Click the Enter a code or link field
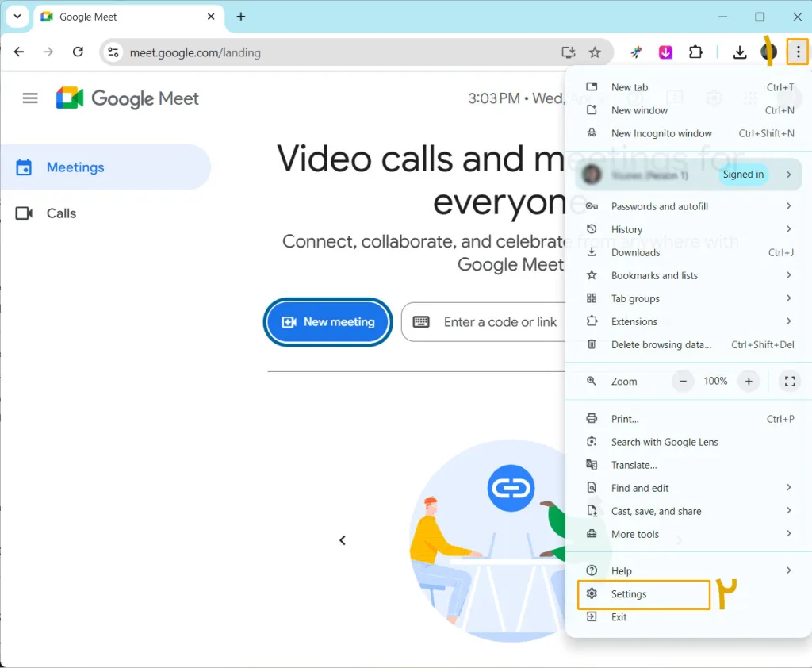Viewport: 812px width, 668px height. (485, 322)
